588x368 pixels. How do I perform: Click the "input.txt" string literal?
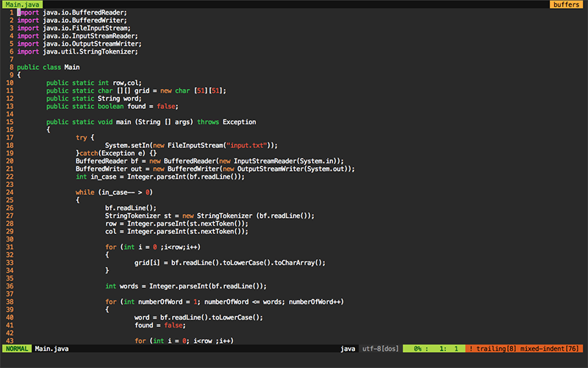[247, 145]
